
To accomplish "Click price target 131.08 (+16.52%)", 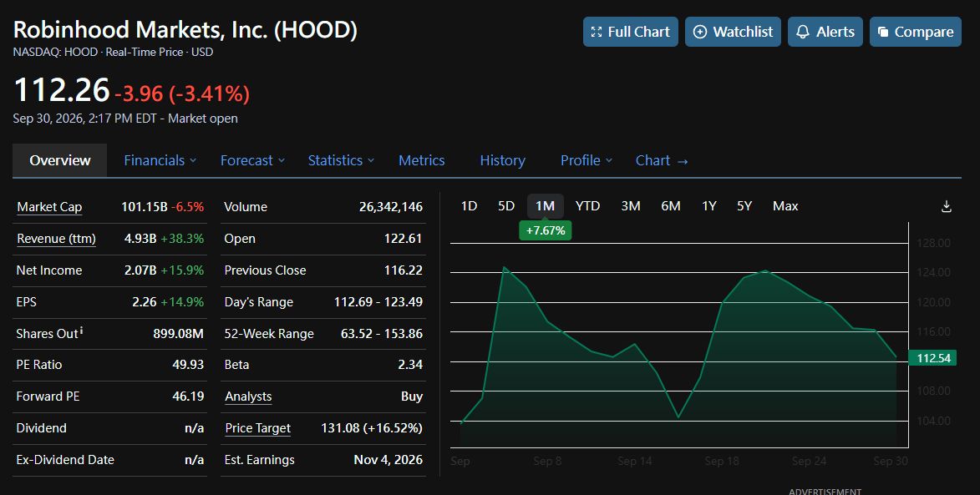I will coord(372,428).
